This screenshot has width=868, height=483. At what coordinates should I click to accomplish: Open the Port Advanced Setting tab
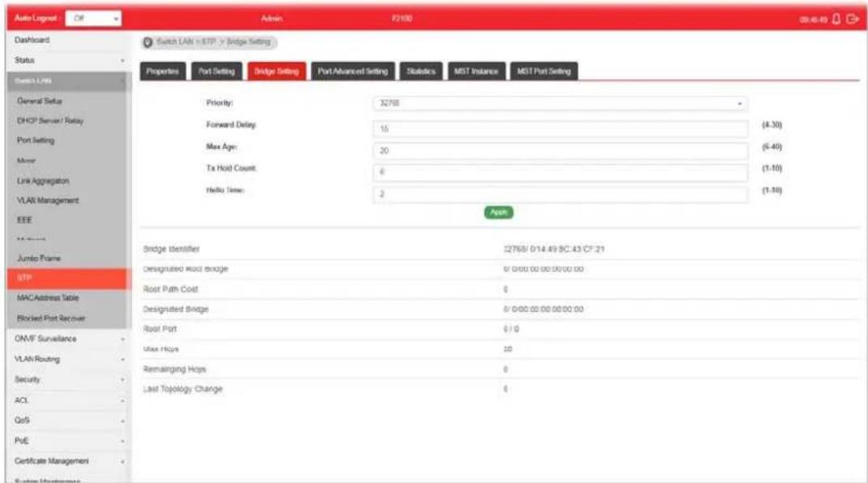353,71
